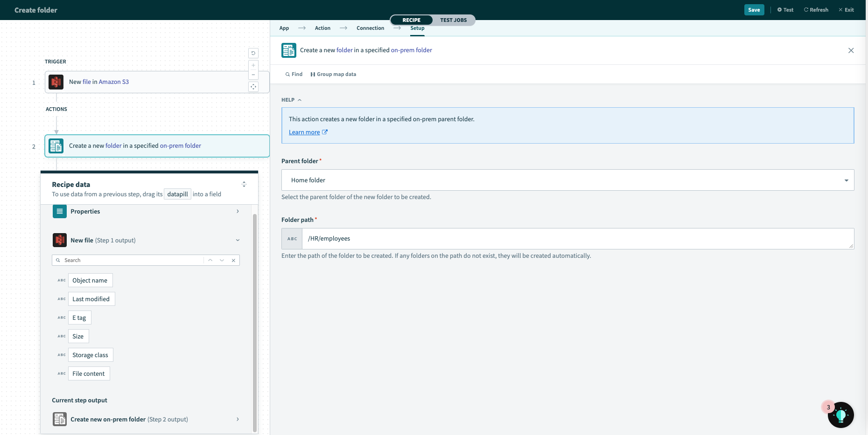Zoom in on the recipe canvas
Screen dimensions: 868x435
(253, 65)
